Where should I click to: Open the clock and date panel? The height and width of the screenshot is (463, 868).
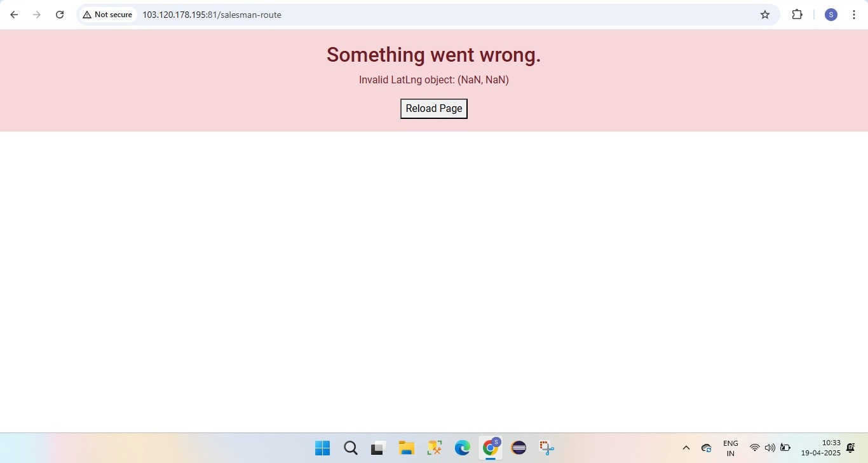click(x=820, y=448)
